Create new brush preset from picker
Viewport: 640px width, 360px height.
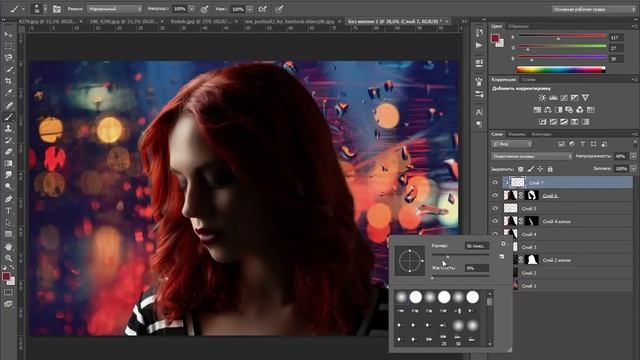(x=502, y=257)
